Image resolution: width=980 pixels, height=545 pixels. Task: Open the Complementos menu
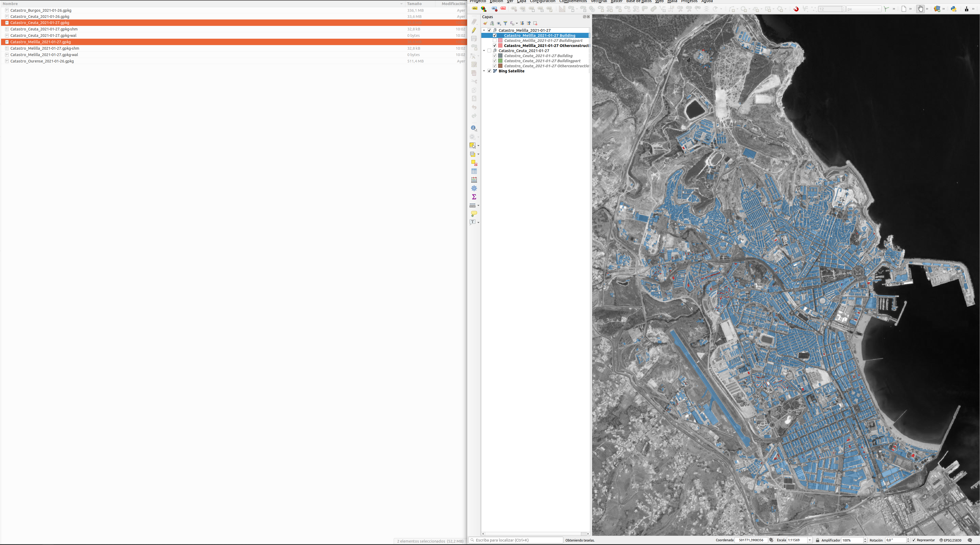point(573,2)
